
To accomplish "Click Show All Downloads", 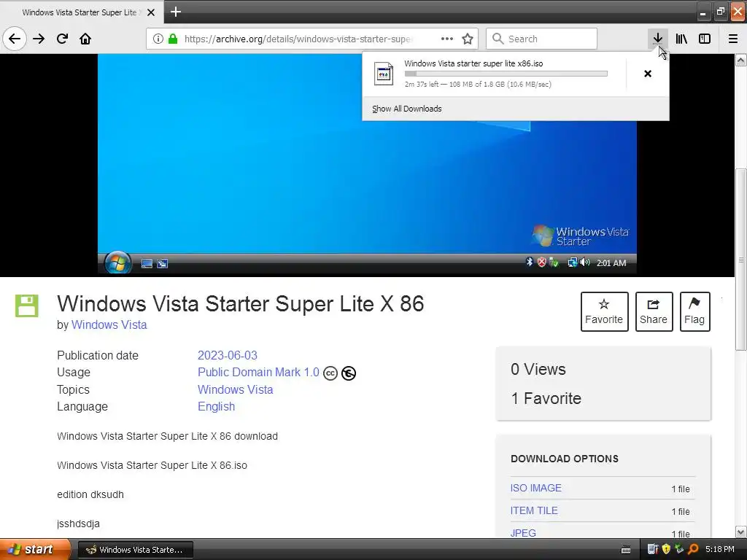I will pos(407,109).
